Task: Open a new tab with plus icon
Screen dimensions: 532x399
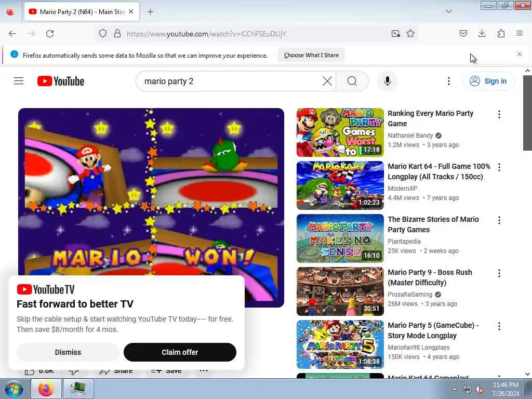Action: (x=150, y=12)
